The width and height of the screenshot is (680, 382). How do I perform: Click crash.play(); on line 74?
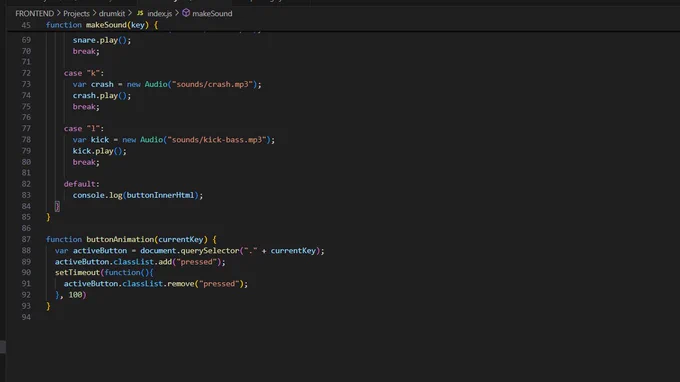point(101,95)
